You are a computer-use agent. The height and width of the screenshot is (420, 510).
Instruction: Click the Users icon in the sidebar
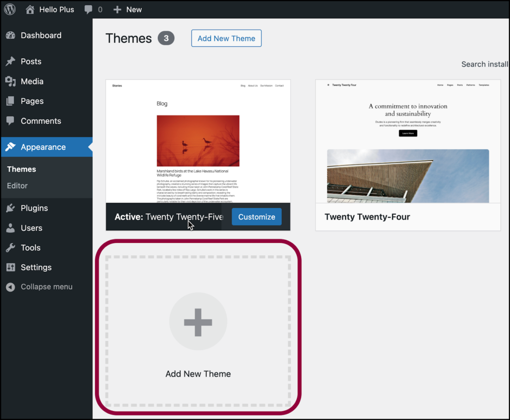coord(11,228)
